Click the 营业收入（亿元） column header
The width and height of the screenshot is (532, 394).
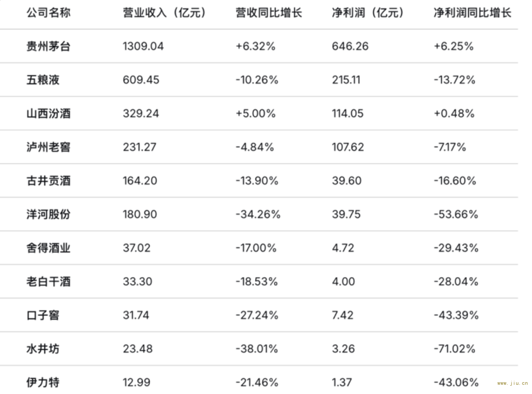tap(164, 13)
